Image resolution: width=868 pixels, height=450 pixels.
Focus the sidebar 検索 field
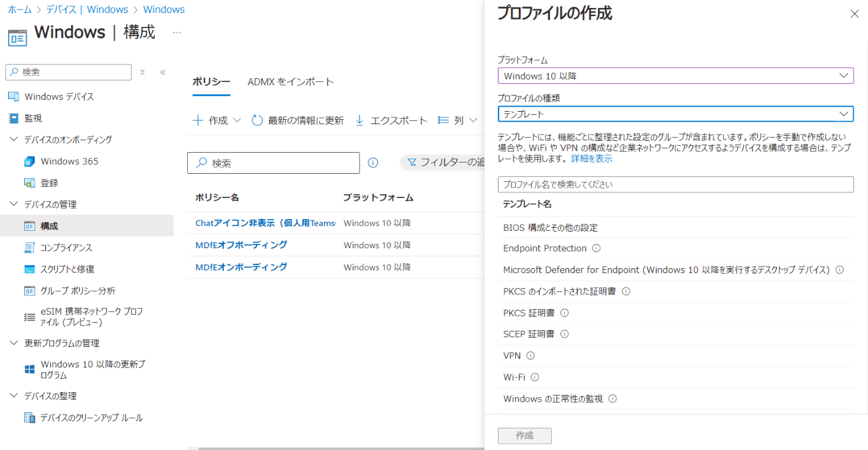click(68, 72)
